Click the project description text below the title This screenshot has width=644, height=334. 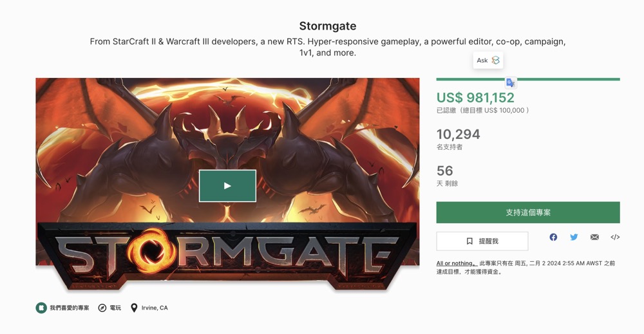(328, 47)
